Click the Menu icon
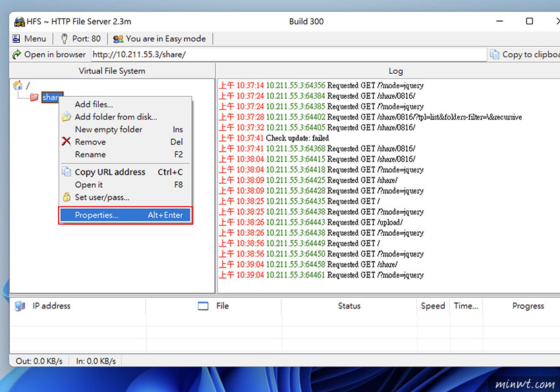Viewport: 560px width, 392px height. click(x=16, y=39)
